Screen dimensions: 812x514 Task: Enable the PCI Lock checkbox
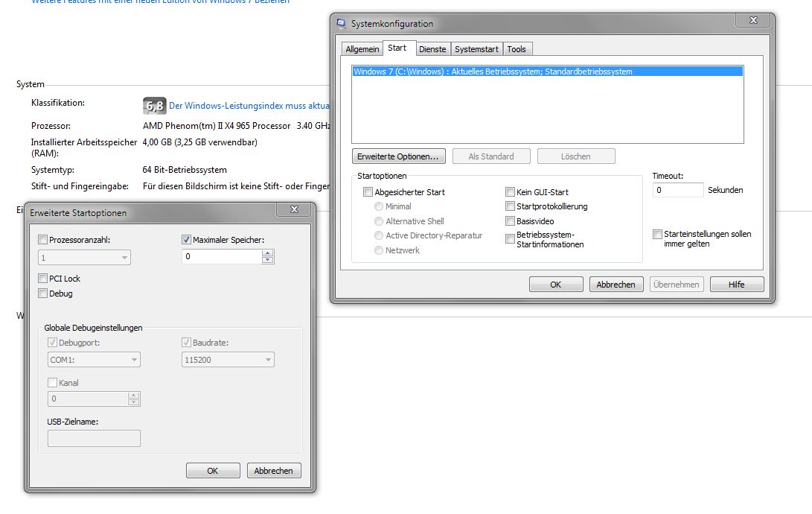point(43,279)
